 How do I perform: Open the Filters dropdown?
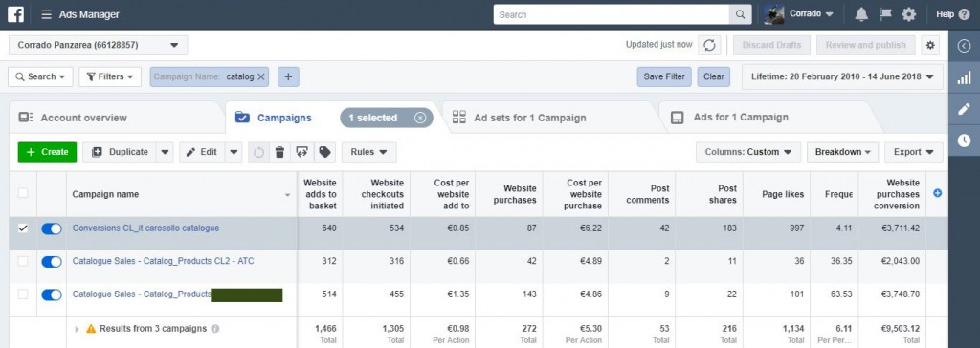tap(110, 76)
